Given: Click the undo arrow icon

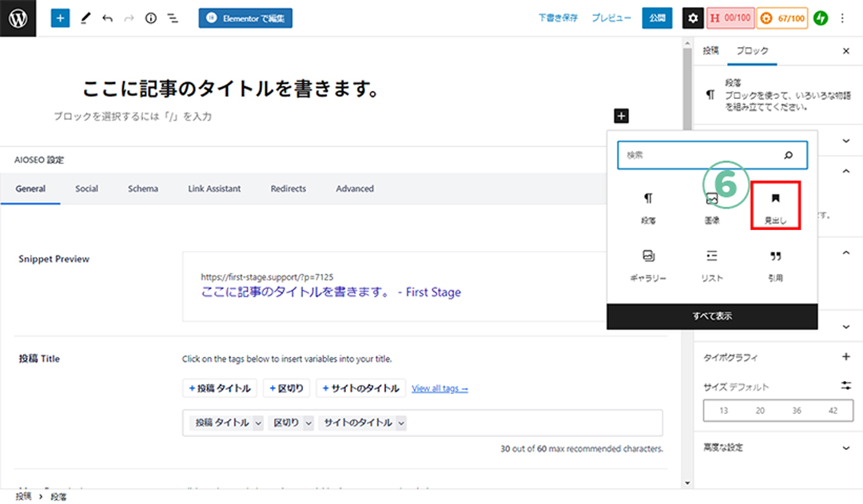Looking at the screenshot, I should click(107, 18).
